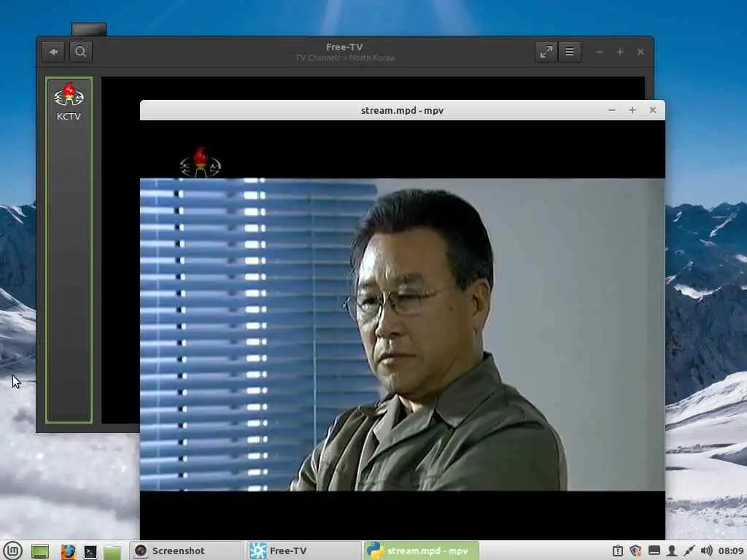Open update manager shield tray icon
The height and width of the screenshot is (560, 747).
(x=635, y=551)
